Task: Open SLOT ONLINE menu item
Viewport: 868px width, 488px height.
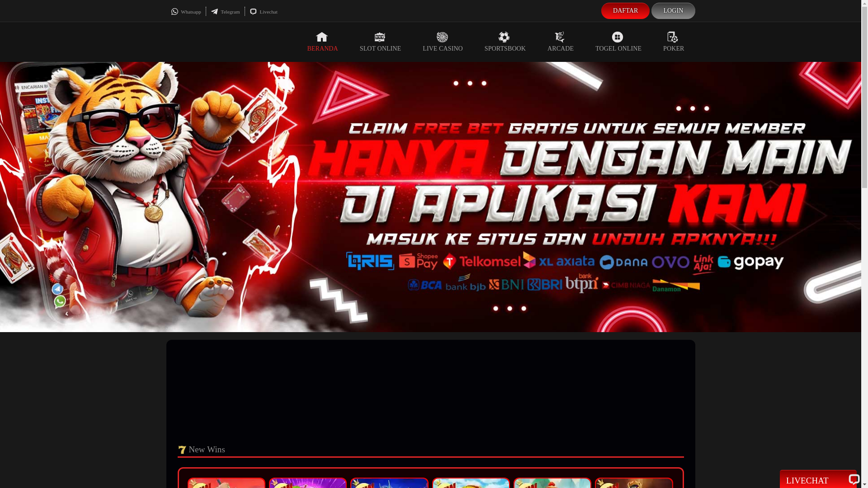Action: [380, 42]
